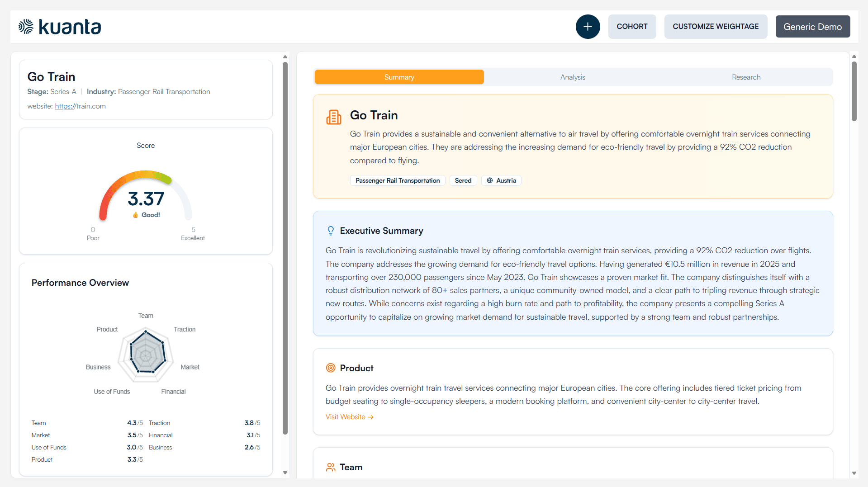Click the Use of Funds radar label
The width and height of the screenshot is (868, 487).
coord(112,392)
